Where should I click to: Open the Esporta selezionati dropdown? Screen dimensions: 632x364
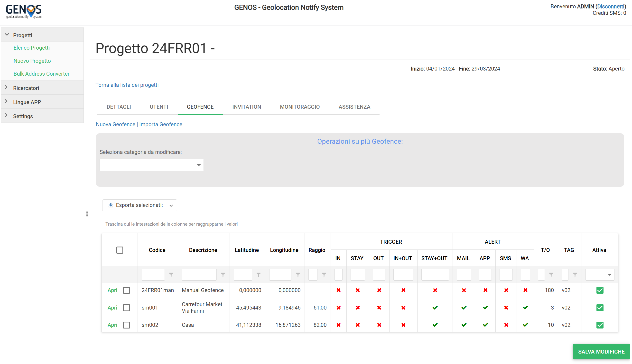click(140, 205)
